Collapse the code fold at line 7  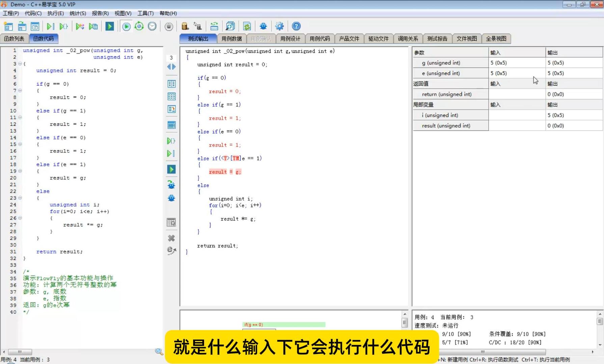[x=20, y=90]
